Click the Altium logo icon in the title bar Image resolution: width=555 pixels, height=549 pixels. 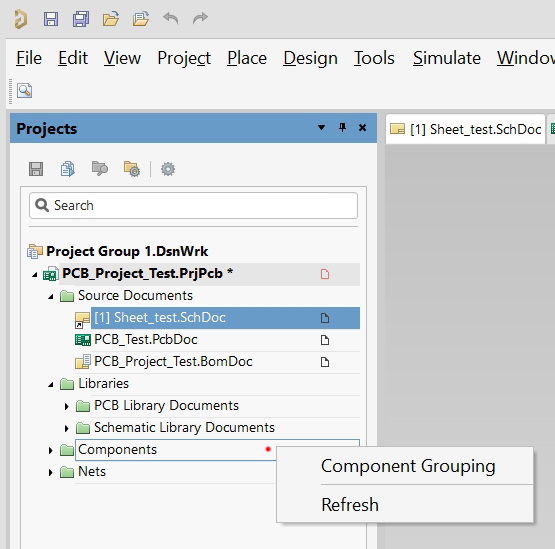pos(21,19)
